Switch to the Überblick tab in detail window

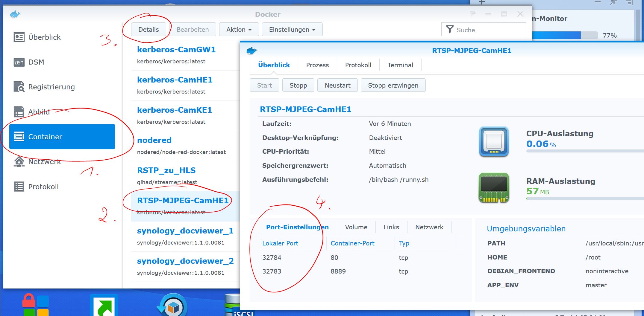(x=274, y=65)
